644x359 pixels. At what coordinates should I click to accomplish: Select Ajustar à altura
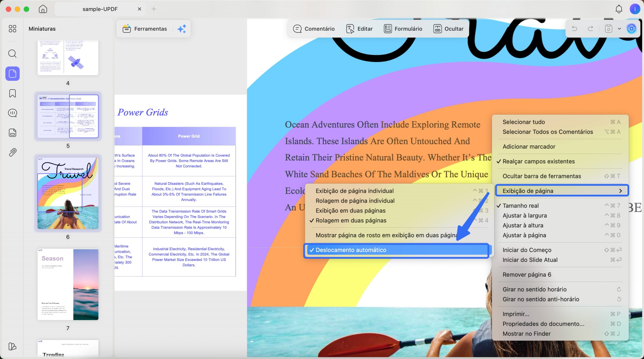tap(560, 225)
